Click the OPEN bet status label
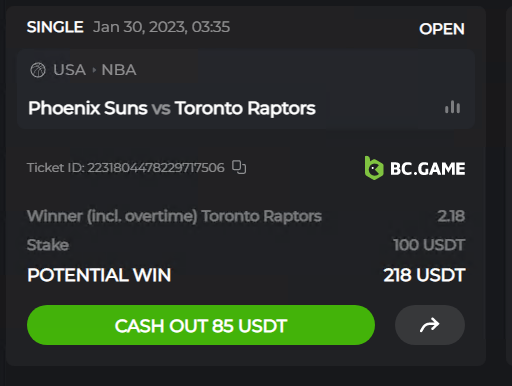Viewport: 512px width, 386px height. pyautogui.click(x=442, y=29)
